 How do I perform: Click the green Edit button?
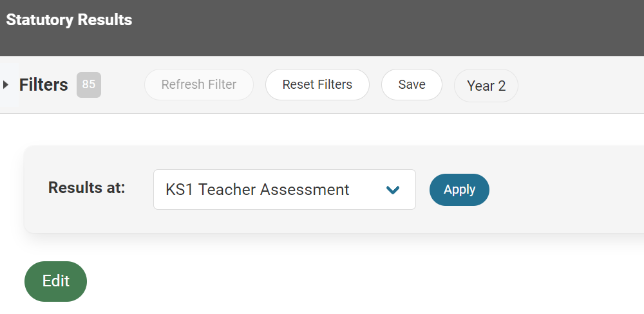55,281
